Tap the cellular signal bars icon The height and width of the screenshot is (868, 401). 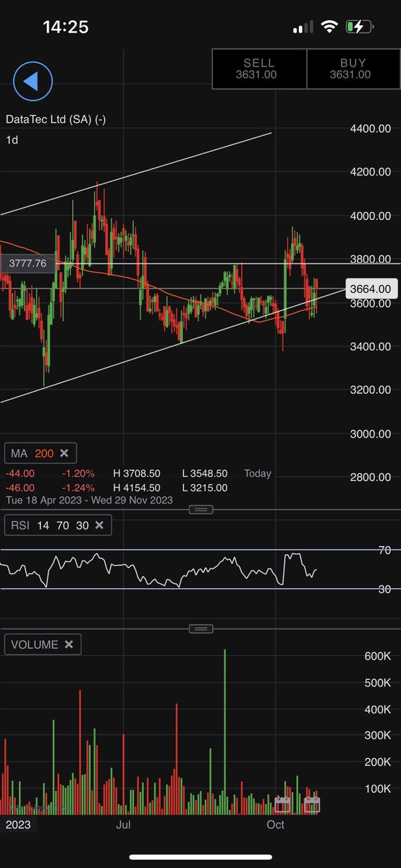coord(303,27)
